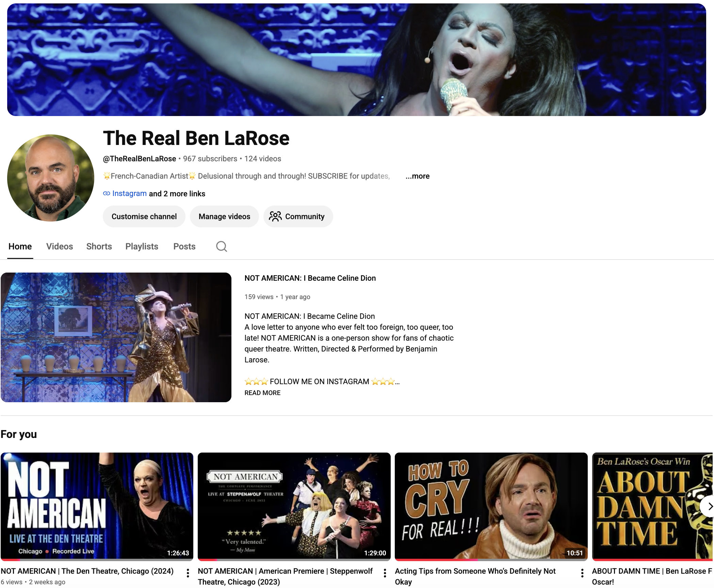Expand featured video description with READ MORE
714x588 pixels.
[x=262, y=393]
